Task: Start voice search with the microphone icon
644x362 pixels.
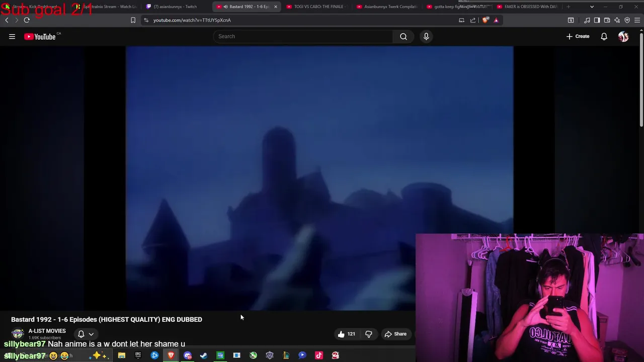Action: [x=426, y=36]
